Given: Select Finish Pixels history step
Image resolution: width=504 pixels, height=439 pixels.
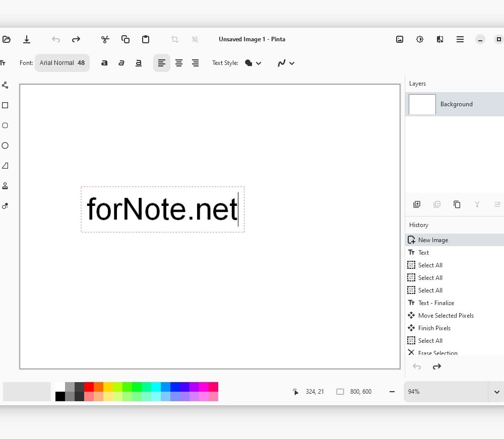Looking at the screenshot, I should click(455, 328).
